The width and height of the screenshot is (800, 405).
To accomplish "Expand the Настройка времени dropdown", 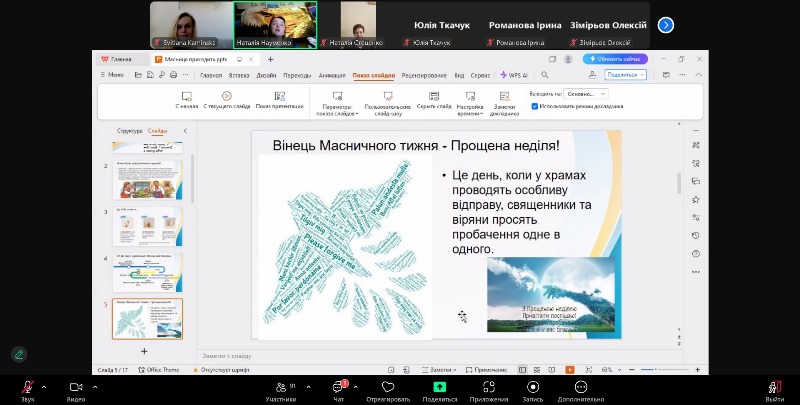I will [x=470, y=99].
